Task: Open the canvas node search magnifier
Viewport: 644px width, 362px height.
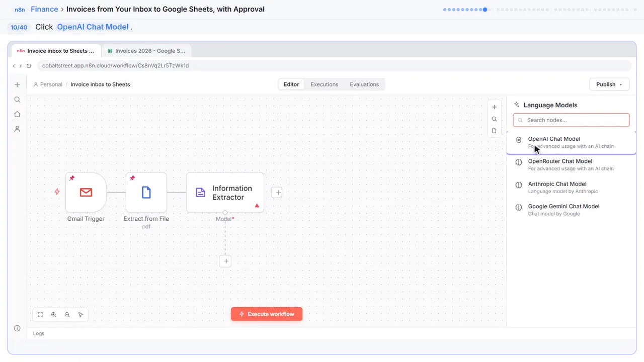Action: point(494,119)
